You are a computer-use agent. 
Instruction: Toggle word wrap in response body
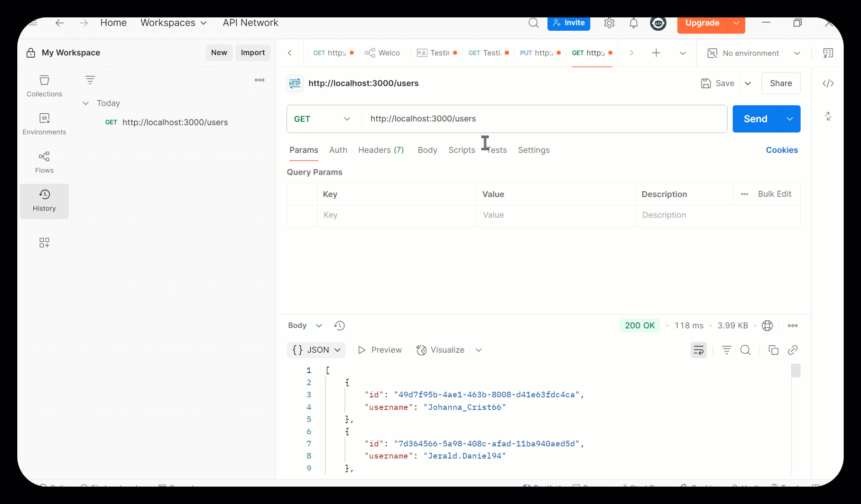coord(698,350)
